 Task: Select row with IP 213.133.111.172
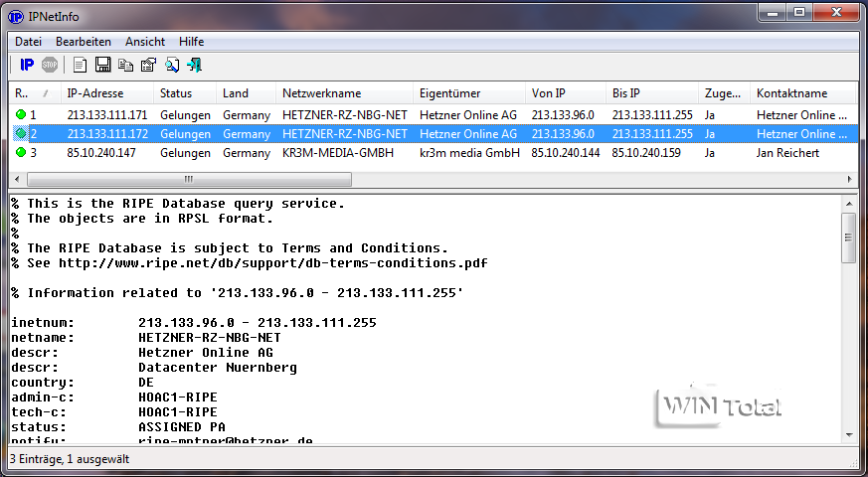coord(432,134)
